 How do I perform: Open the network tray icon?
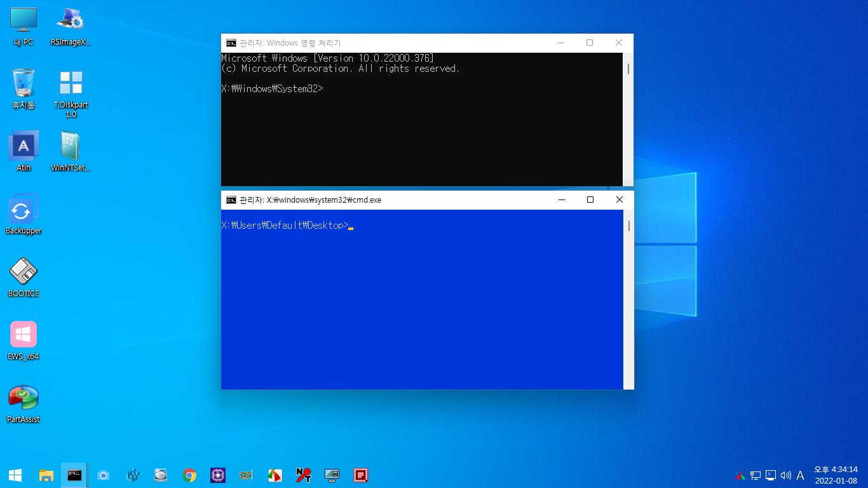(756, 475)
